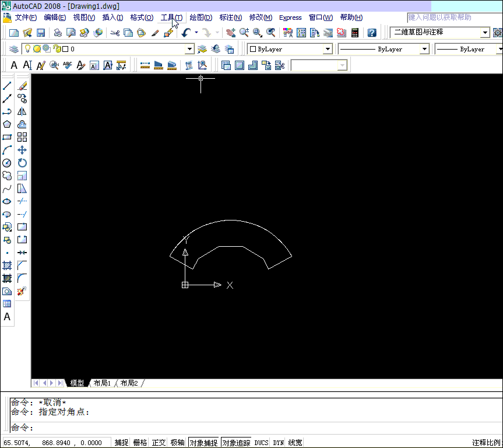Open the Express menu
503x448 pixels.
(290, 17)
